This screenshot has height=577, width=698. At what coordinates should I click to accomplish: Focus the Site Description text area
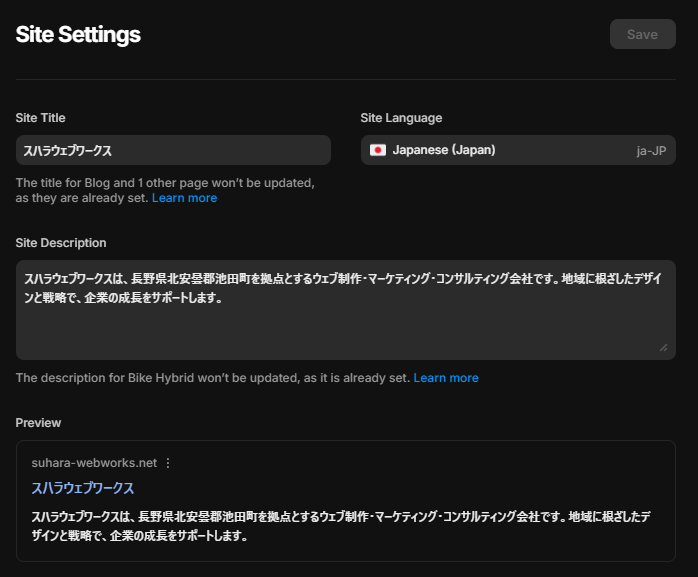[345, 320]
